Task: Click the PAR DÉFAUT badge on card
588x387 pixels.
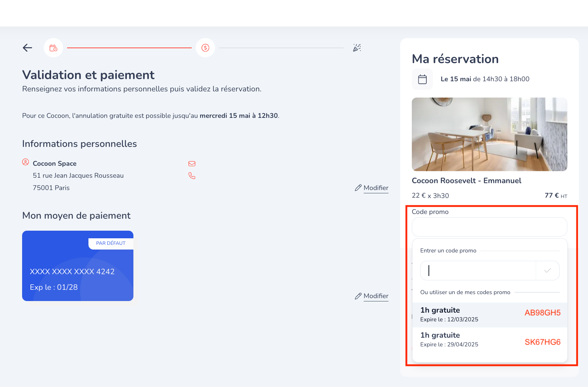Action: point(111,243)
